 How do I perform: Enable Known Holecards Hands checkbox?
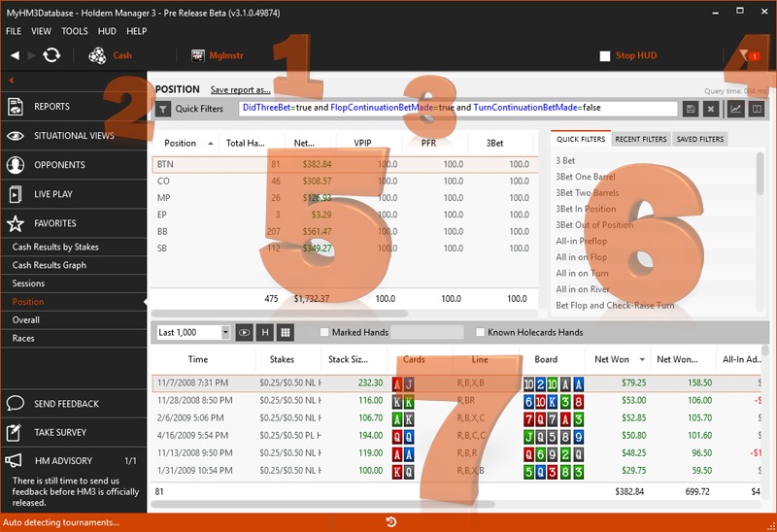click(480, 332)
